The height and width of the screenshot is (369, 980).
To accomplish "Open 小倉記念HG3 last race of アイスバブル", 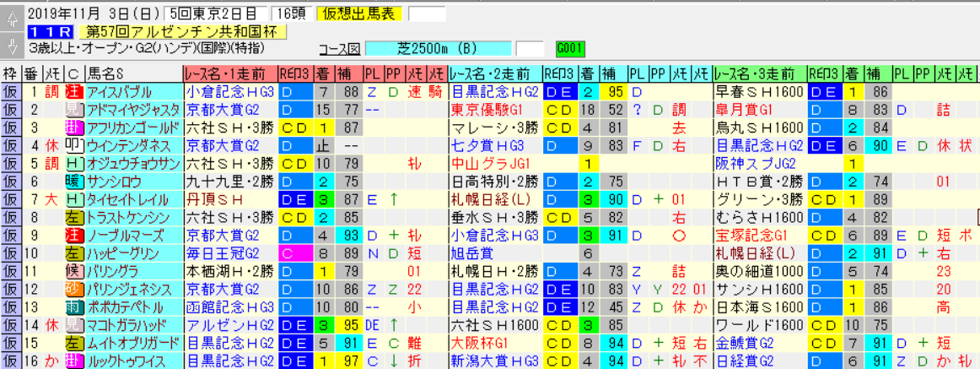I will [229, 93].
